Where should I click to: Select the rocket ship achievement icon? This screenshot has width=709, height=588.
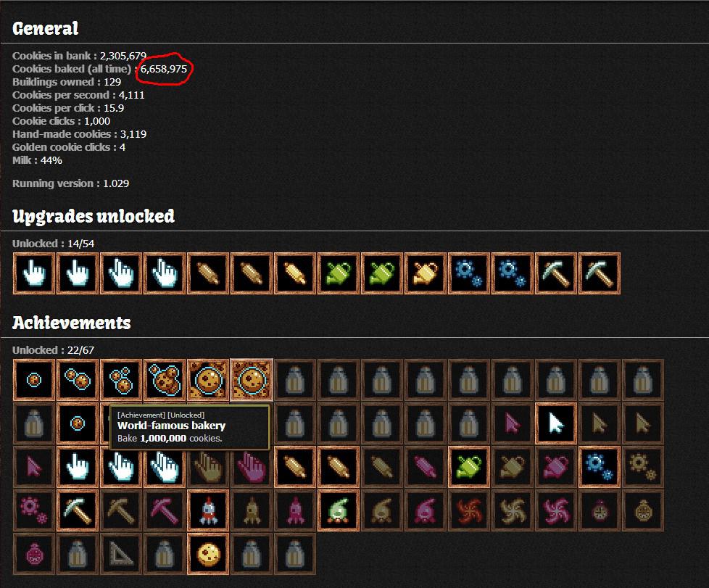pos(208,510)
